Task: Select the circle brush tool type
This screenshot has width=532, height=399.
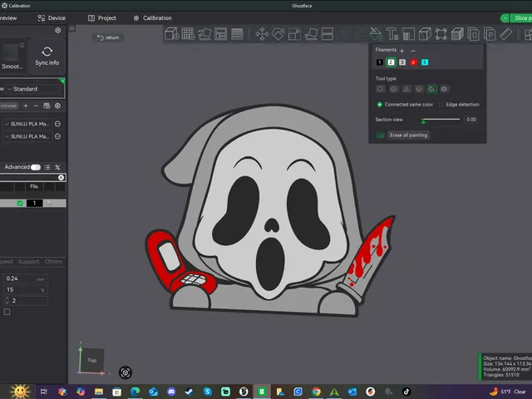Action: 380,89
